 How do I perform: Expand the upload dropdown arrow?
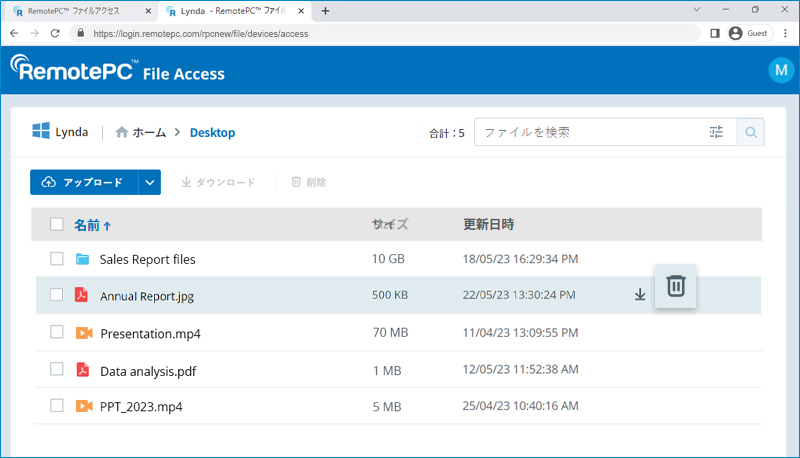click(x=149, y=182)
